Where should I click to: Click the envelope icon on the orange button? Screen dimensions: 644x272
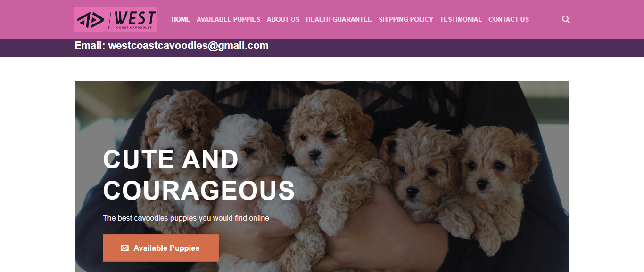tap(124, 248)
